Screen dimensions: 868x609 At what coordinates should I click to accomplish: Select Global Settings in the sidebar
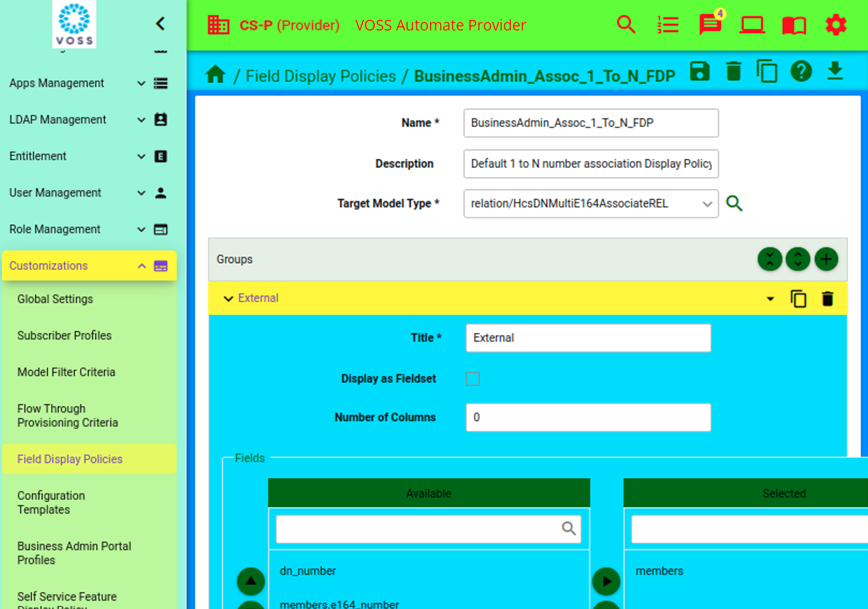point(55,299)
